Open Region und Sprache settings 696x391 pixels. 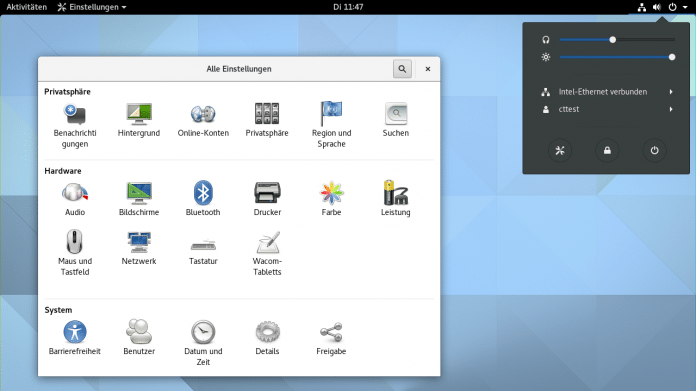331,125
